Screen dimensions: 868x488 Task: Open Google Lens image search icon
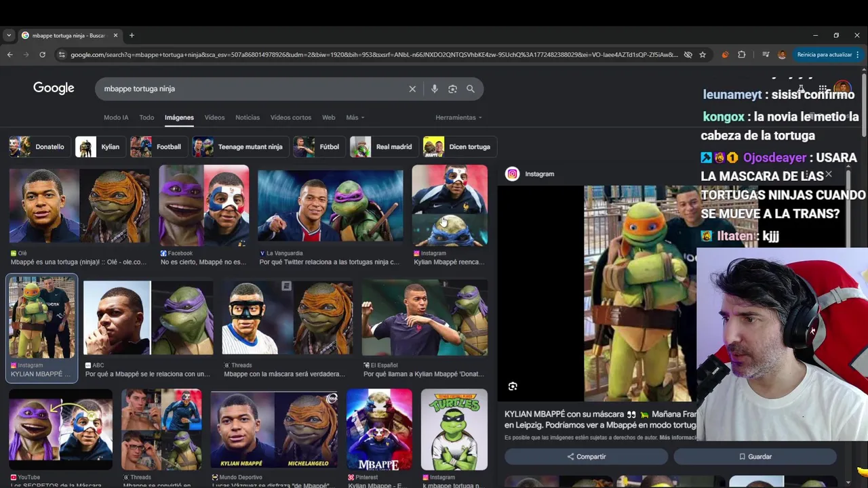(452, 89)
